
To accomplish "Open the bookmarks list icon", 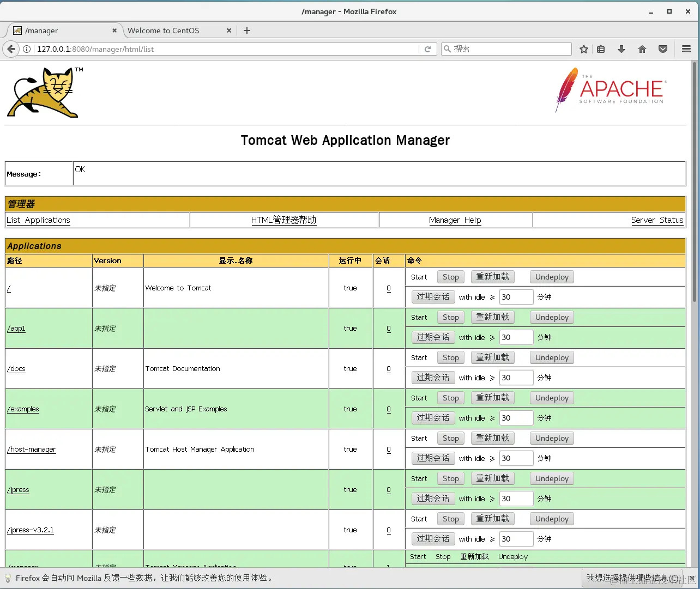I will (601, 49).
